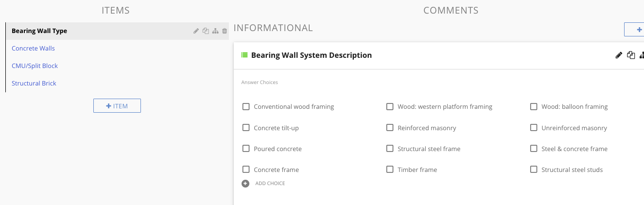Click the + ITEM button
This screenshot has height=205, width=644.
[x=117, y=106]
